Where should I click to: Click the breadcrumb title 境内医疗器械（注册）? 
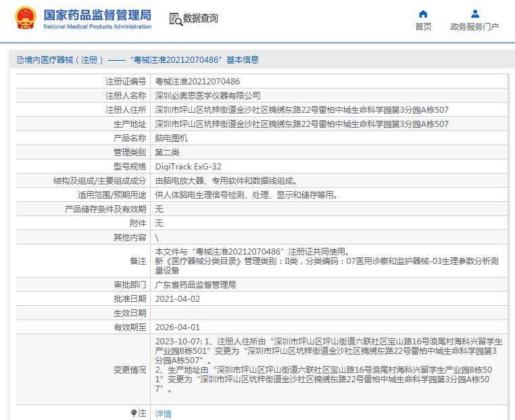pos(64,59)
